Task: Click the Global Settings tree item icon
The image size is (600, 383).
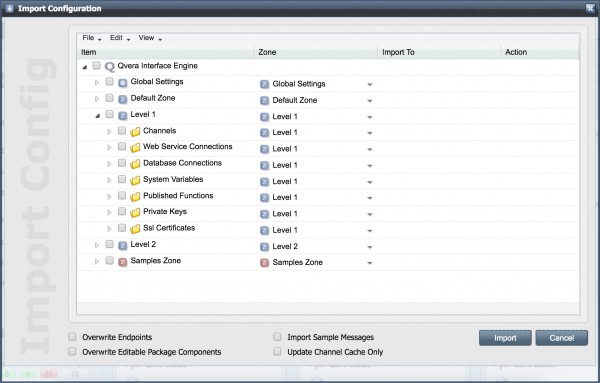Action: coord(122,83)
